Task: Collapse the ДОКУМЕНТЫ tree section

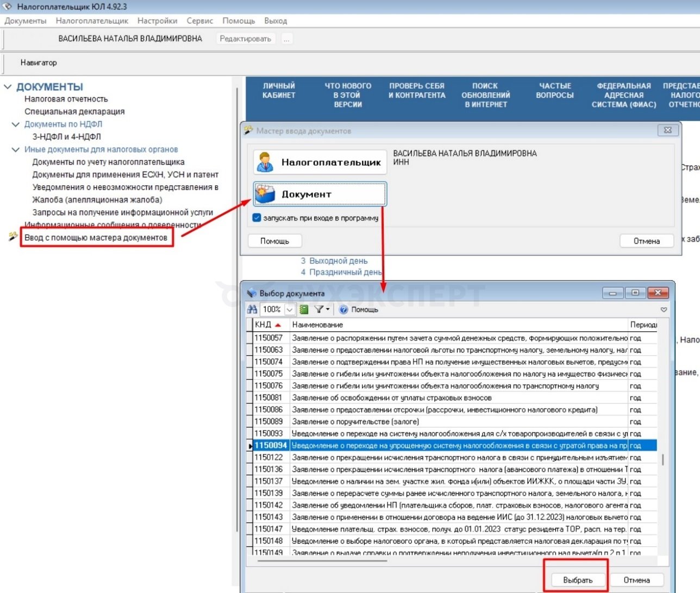Action: 8,87
